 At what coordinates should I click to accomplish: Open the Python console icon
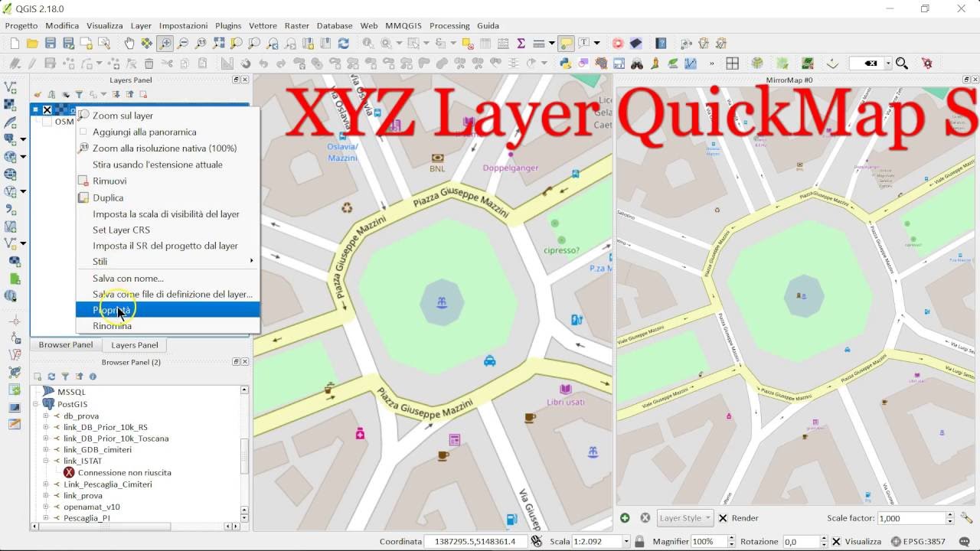point(566,64)
